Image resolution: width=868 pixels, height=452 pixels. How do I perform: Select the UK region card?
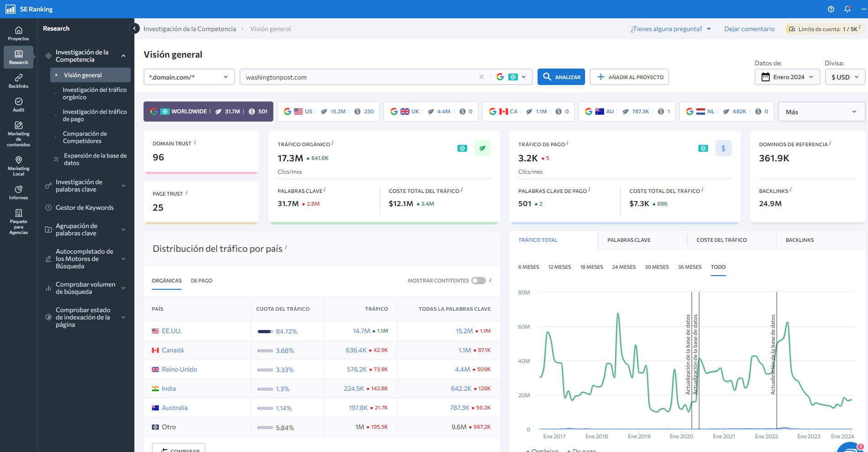point(431,112)
